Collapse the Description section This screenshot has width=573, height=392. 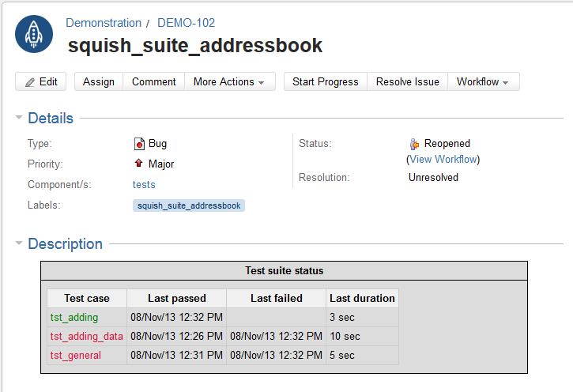18,244
